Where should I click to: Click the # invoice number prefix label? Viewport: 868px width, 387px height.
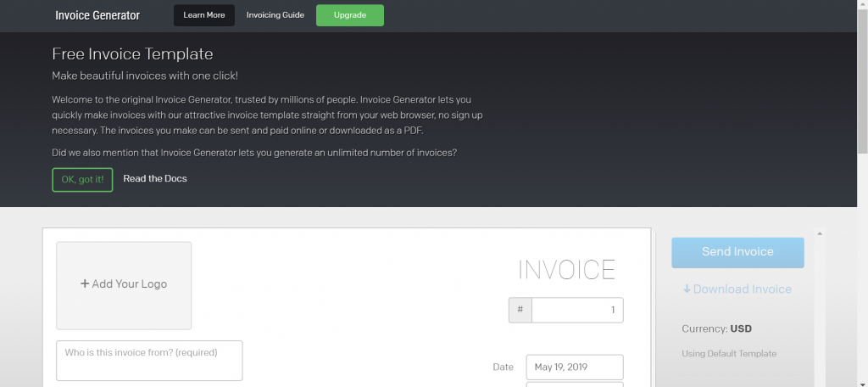(x=520, y=311)
